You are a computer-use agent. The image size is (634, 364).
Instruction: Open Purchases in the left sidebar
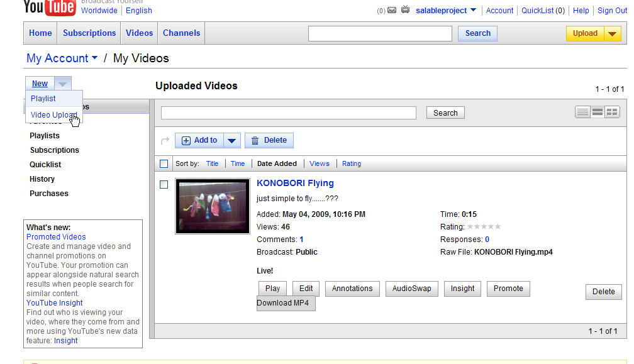49,194
